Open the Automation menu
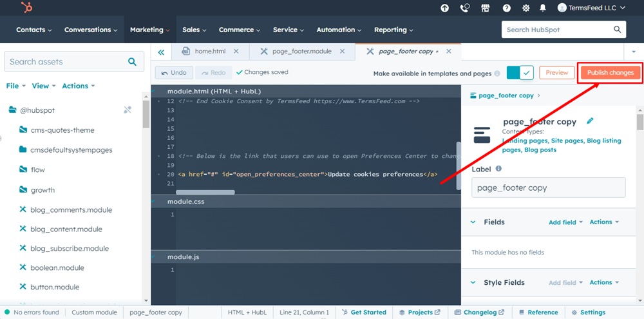 click(339, 30)
